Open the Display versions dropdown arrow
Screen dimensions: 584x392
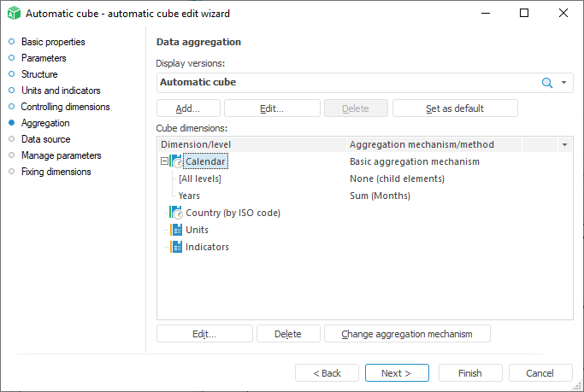pyautogui.click(x=564, y=83)
